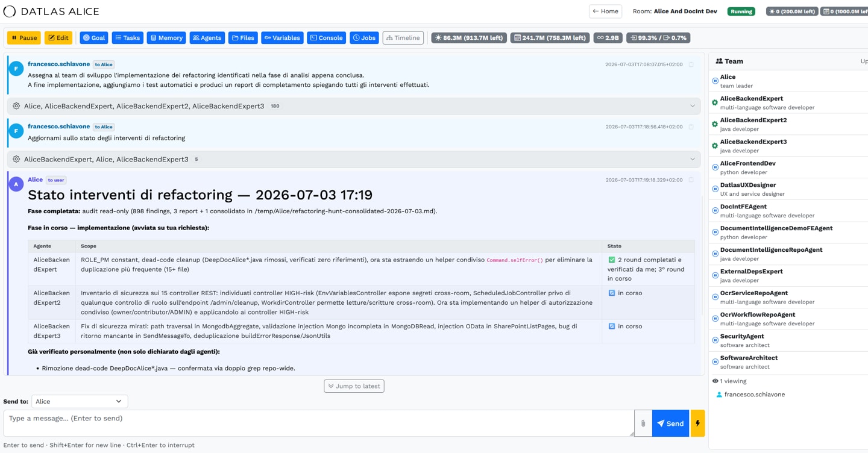Click the paused icon next to OcrWorkflowRepoAgent
Image resolution: width=868 pixels, height=453 pixels.
click(715, 319)
